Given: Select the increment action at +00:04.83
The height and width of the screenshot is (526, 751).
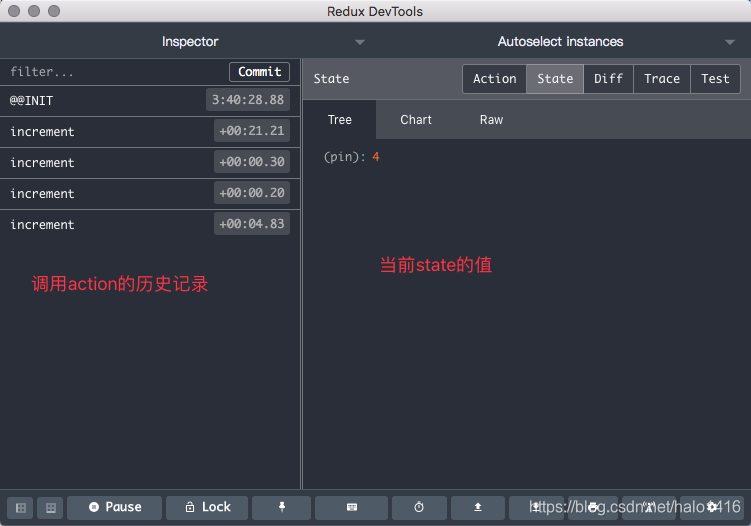Looking at the screenshot, I should (x=150, y=225).
